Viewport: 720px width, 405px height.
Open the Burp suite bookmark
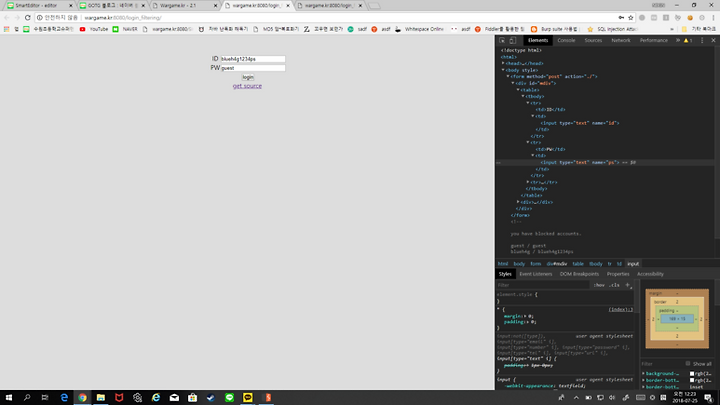point(554,29)
